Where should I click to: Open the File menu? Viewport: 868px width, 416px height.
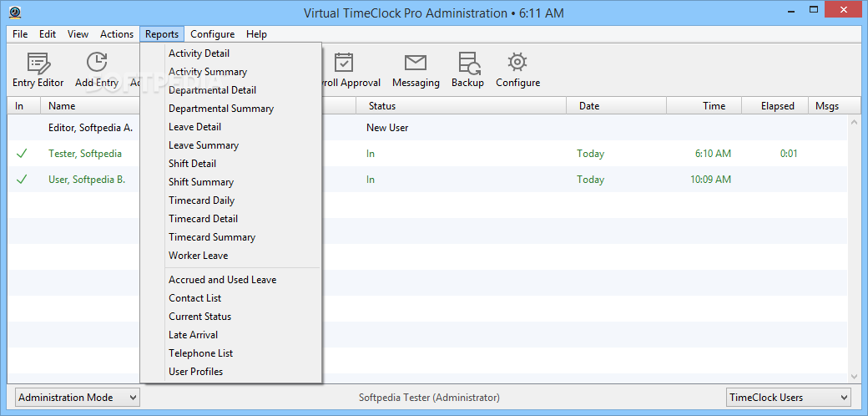(x=20, y=34)
